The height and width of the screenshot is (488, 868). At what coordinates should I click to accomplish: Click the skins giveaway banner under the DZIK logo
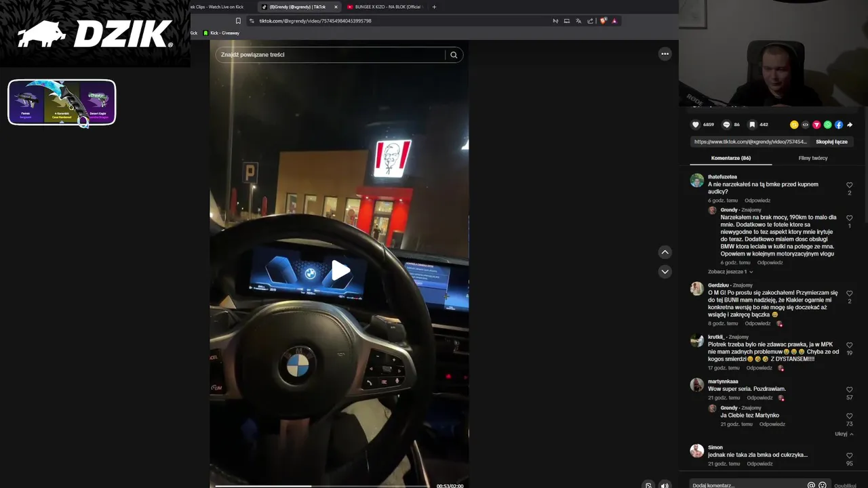pos(62,102)
